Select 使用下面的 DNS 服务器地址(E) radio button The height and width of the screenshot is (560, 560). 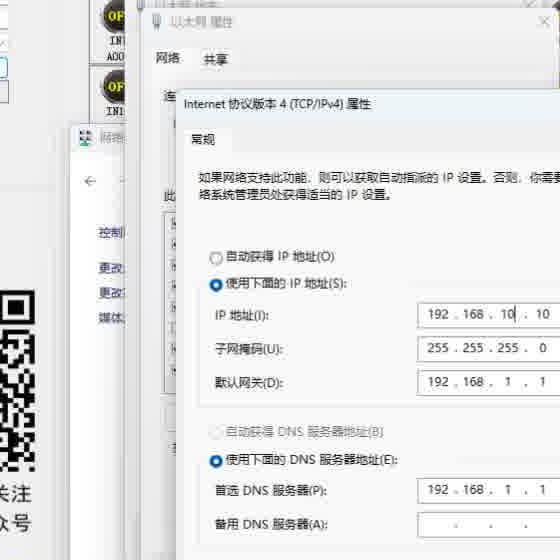(x=216, y=461)
